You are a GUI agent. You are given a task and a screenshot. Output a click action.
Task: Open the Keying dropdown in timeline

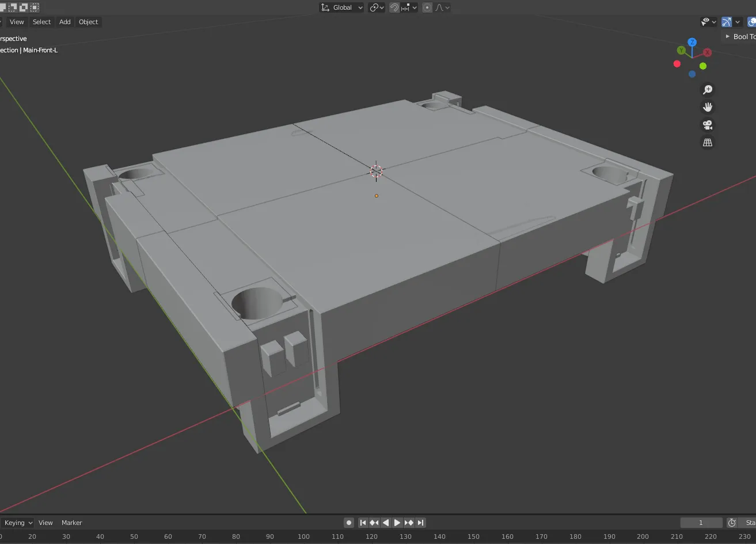18,523
